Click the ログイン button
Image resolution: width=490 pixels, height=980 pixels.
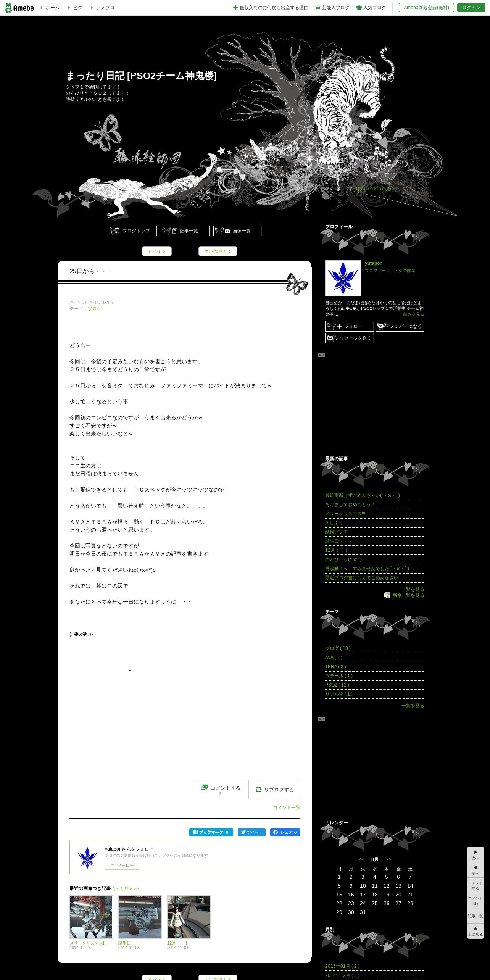point(471,8)
